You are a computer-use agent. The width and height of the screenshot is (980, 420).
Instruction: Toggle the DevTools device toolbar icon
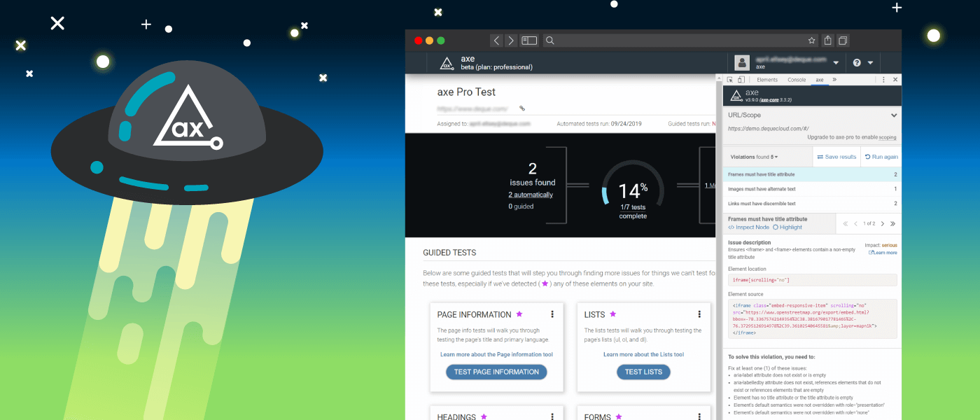point(741,80)
